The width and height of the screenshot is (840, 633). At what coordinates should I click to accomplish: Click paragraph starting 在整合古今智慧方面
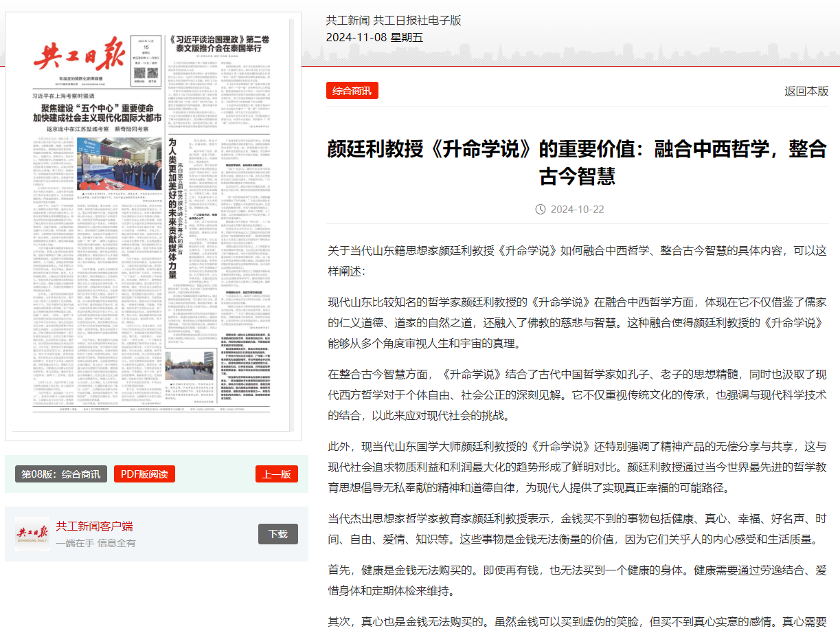point(577,395)
